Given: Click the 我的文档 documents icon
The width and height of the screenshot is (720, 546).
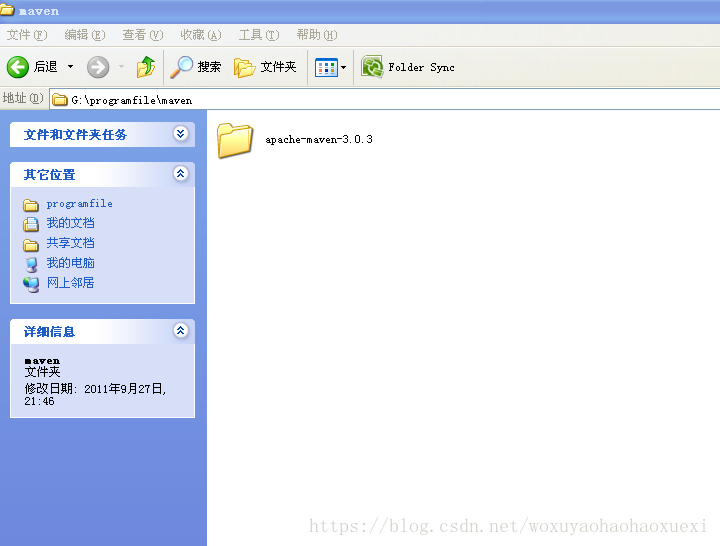Looking at the screenshot, I should click(31, 224).
